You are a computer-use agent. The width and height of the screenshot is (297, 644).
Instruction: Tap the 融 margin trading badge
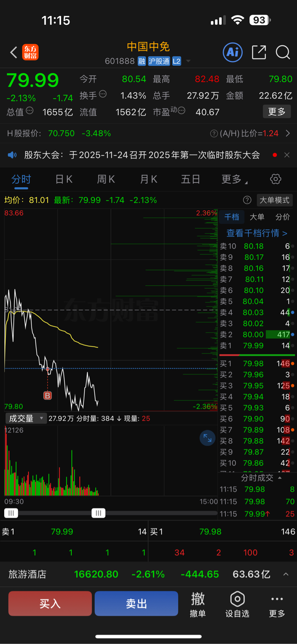142,61
